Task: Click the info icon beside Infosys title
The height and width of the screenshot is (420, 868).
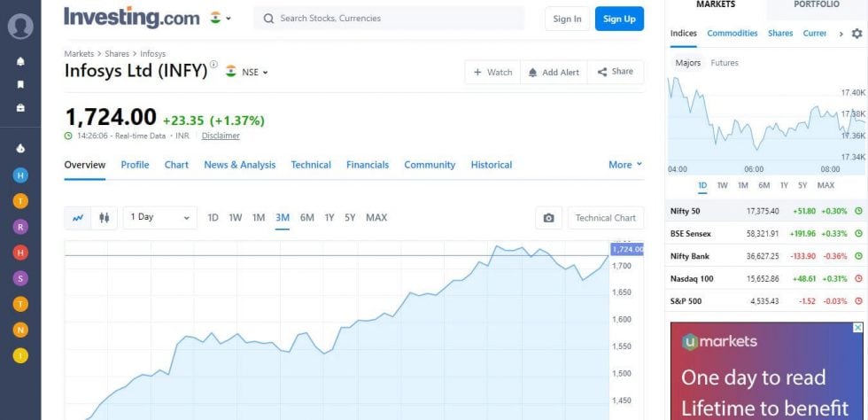Action: pos(213,65)
